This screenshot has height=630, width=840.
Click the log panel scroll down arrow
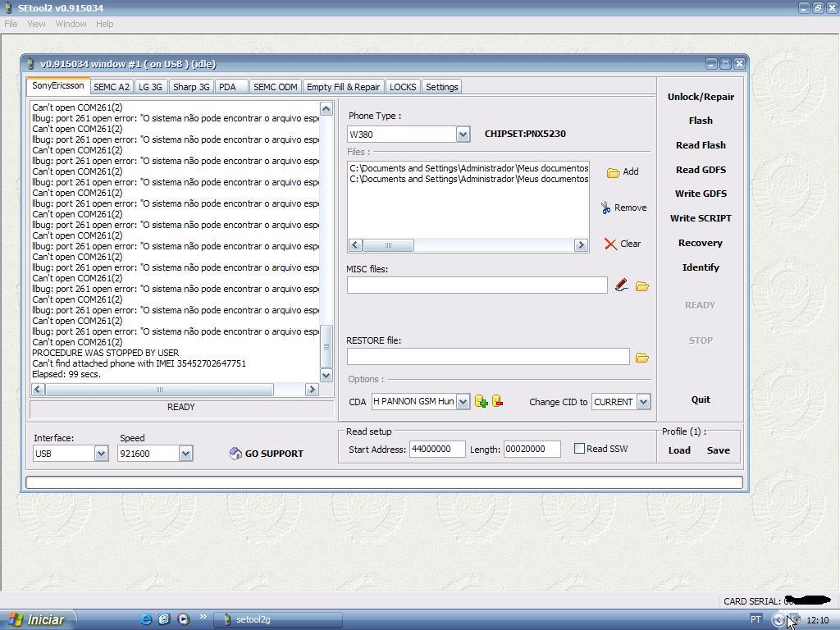coord(326,375)
